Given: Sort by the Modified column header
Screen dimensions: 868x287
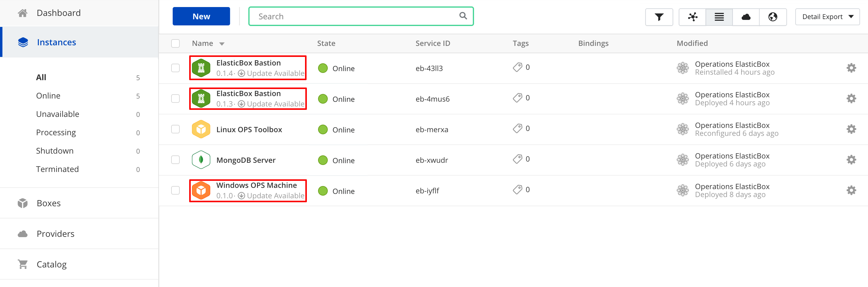Looking at the screenshot, I should tap(692, 43).
